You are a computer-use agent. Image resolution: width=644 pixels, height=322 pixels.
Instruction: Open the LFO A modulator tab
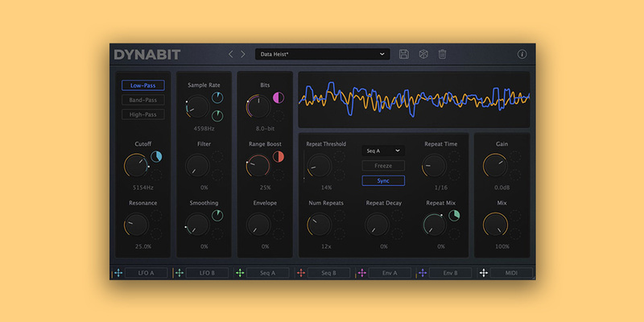point(147,273)
